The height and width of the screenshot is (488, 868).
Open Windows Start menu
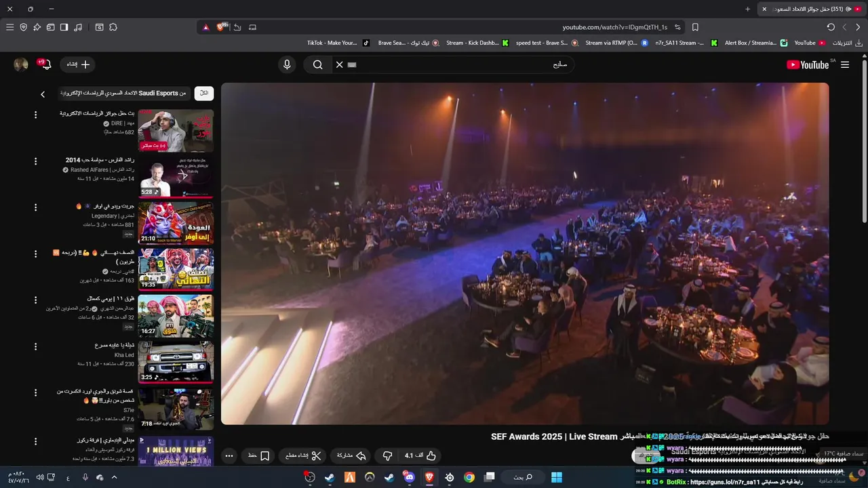coord(556,477)
